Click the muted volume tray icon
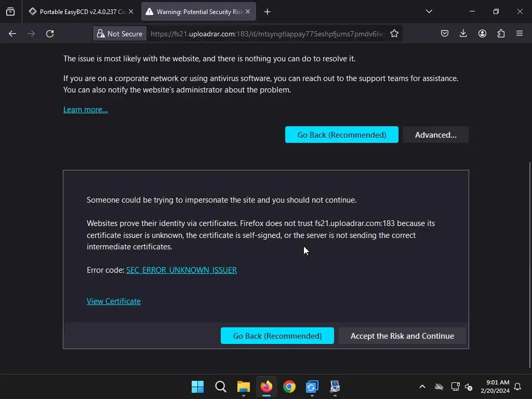532x399 pixels. point(469,387)
